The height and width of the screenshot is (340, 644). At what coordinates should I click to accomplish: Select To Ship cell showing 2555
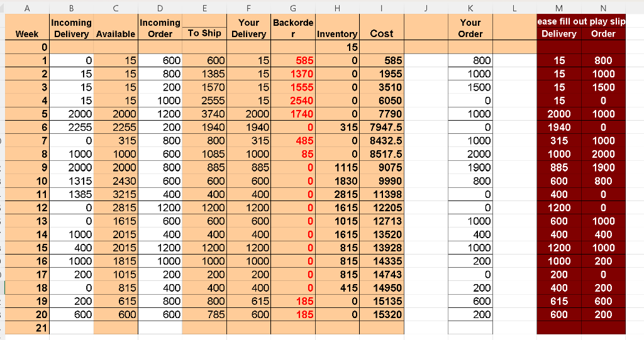click(x=204, y=101)
